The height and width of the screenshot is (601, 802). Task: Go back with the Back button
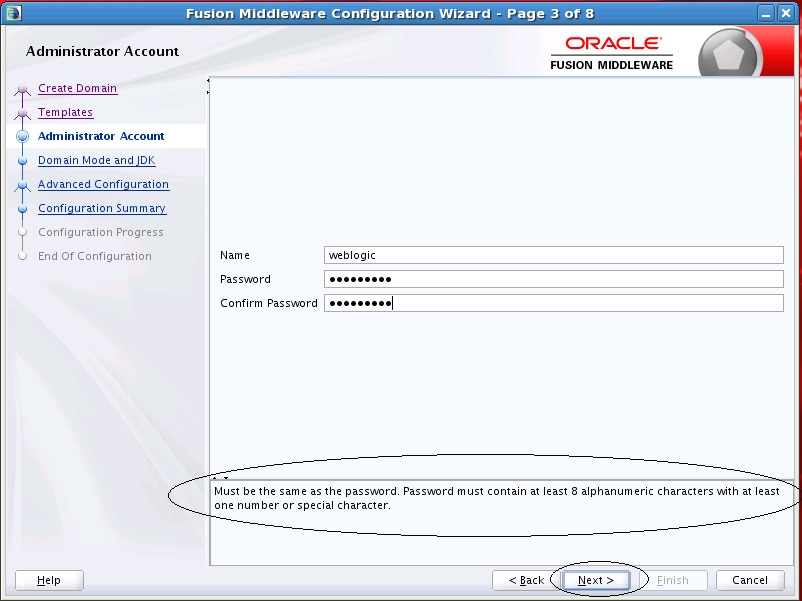pos(526,580)
